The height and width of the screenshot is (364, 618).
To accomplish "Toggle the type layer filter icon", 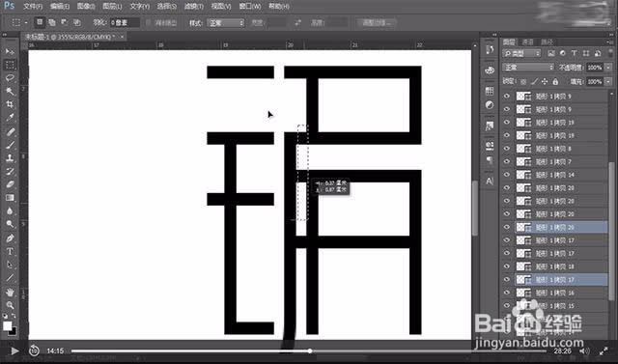I will 575,53.
